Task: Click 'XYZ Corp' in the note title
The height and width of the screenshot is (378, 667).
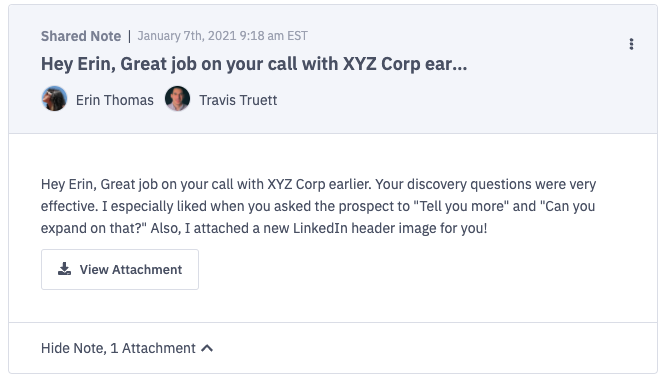Action: 381,64
